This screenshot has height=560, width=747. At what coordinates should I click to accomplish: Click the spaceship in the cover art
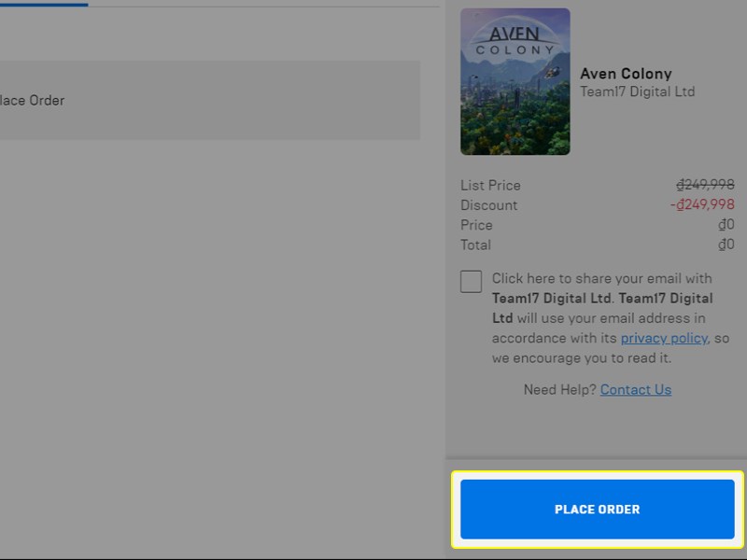552,73
